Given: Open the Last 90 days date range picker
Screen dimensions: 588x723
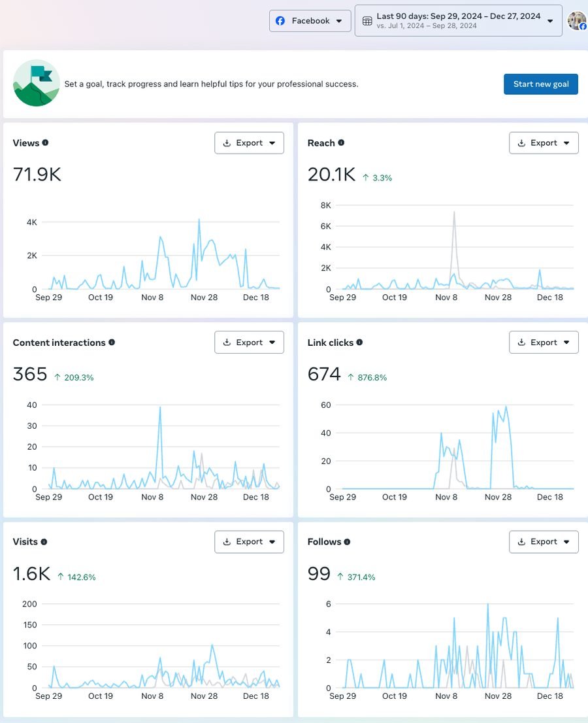Looking at the screenshot, I should [458, 21].
